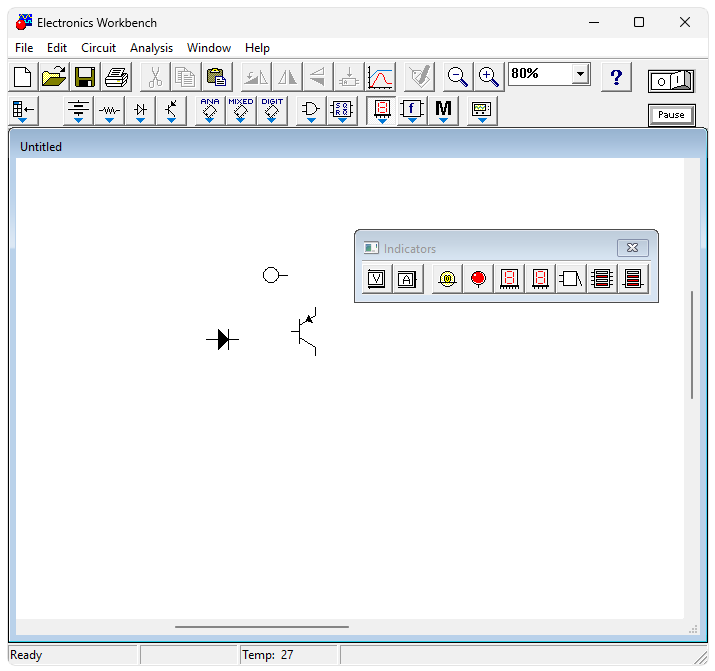Zoom in with magnifier plus
Image resolution: width=715 pixels, height=671 pixels.
click(x=489, y=77)
